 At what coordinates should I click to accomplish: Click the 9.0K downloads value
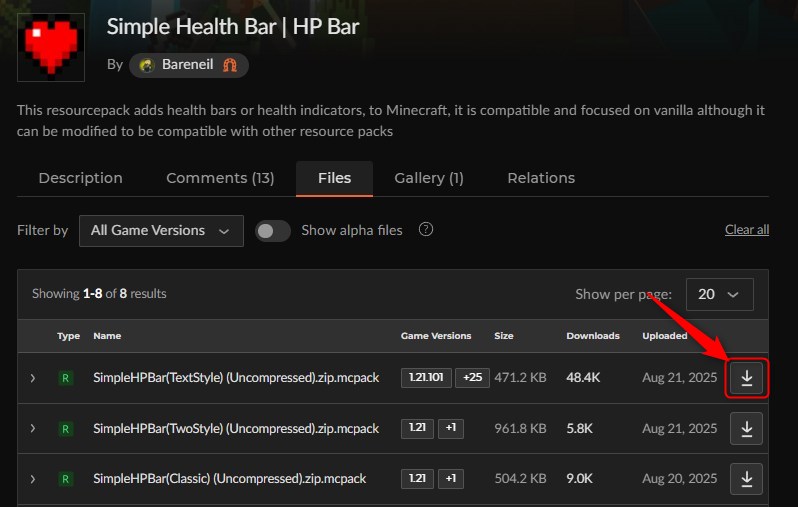[x=579, y=479]
